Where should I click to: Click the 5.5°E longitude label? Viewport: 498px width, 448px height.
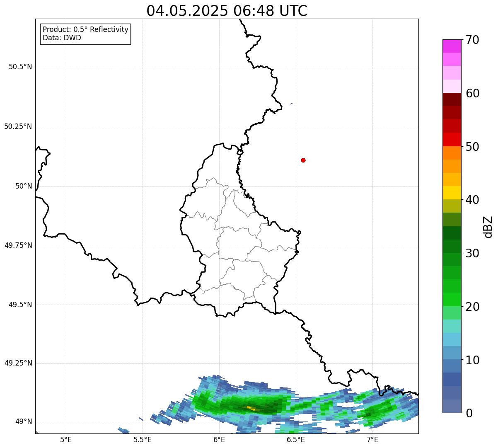[143, 439]
